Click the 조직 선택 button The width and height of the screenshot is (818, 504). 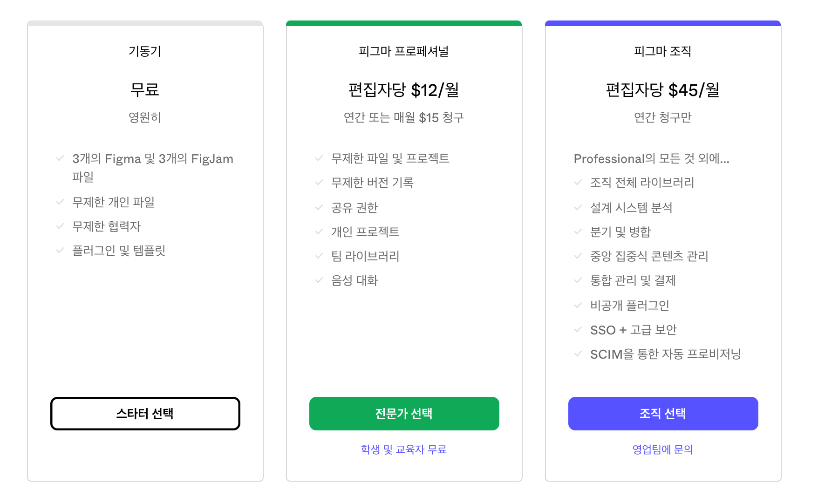tap(662, 413)
